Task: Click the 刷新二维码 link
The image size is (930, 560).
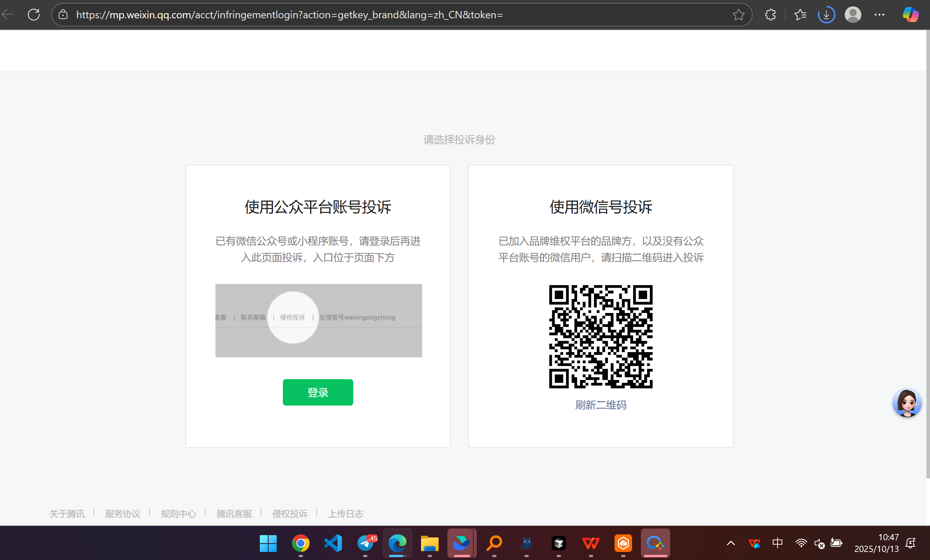Action: (601, 405)
